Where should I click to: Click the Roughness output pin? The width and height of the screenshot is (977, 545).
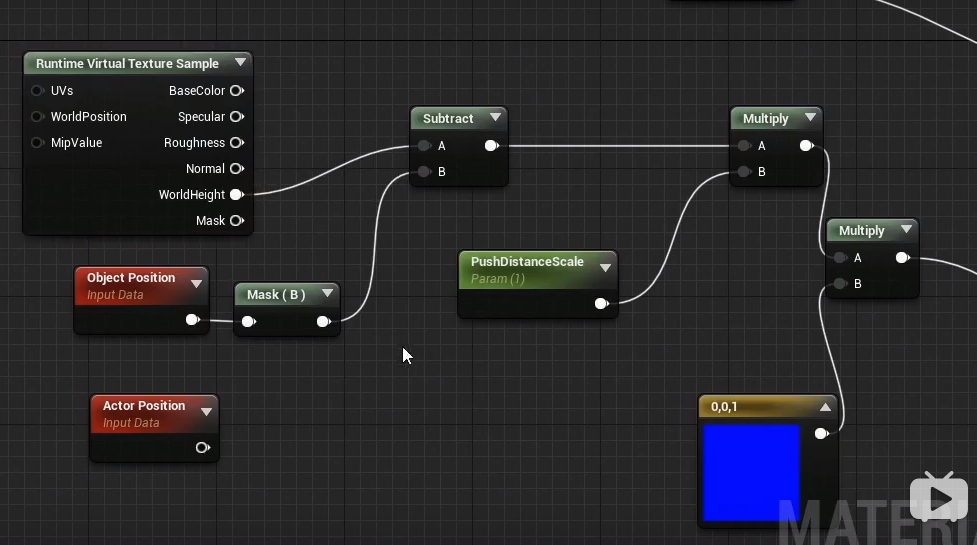237,143
